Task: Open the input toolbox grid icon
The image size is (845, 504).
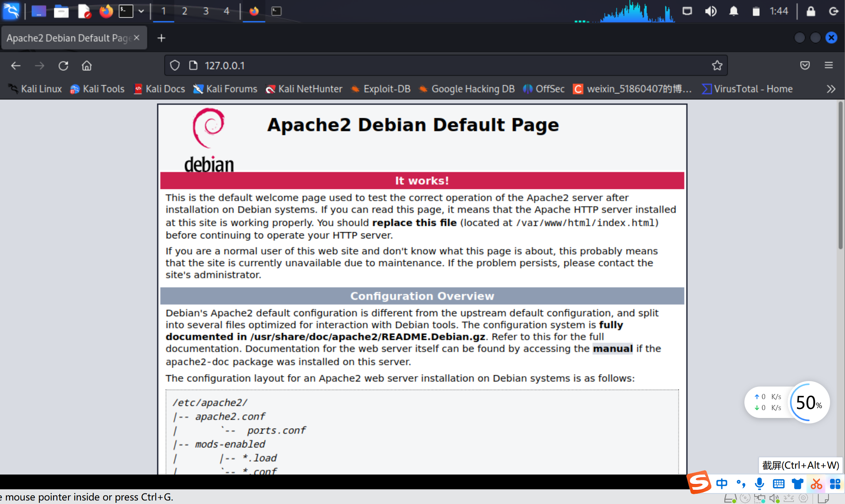Action: click(835, 484)
